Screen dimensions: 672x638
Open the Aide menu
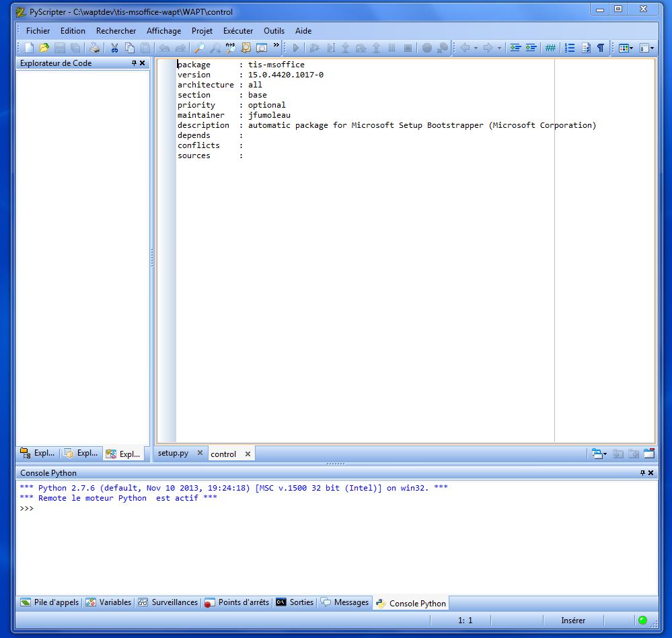pos(303,31)
